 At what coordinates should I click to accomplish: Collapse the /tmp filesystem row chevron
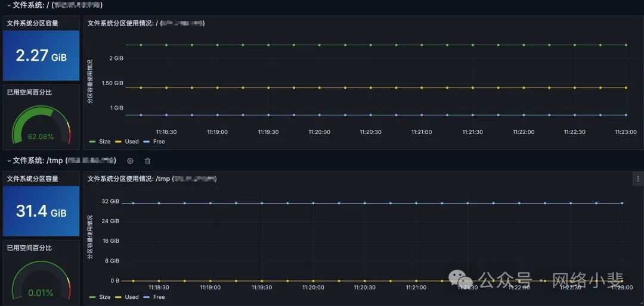tap(8, 161)
